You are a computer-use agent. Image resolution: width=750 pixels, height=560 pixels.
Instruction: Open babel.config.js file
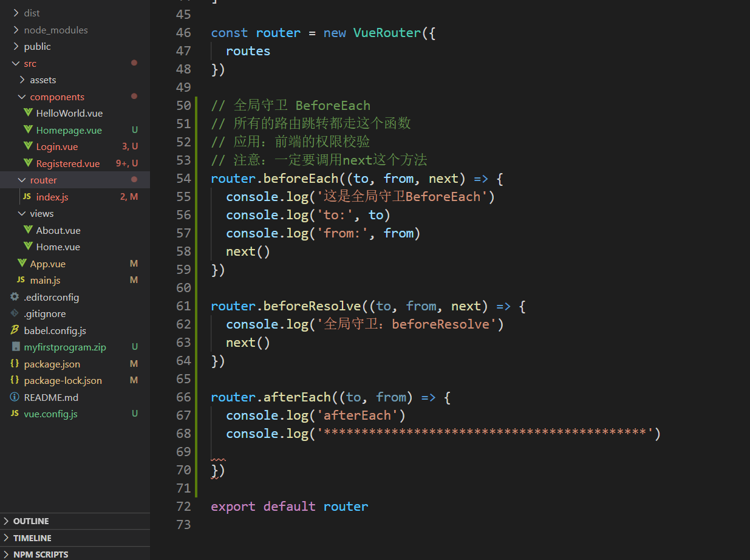pos(55,330)
